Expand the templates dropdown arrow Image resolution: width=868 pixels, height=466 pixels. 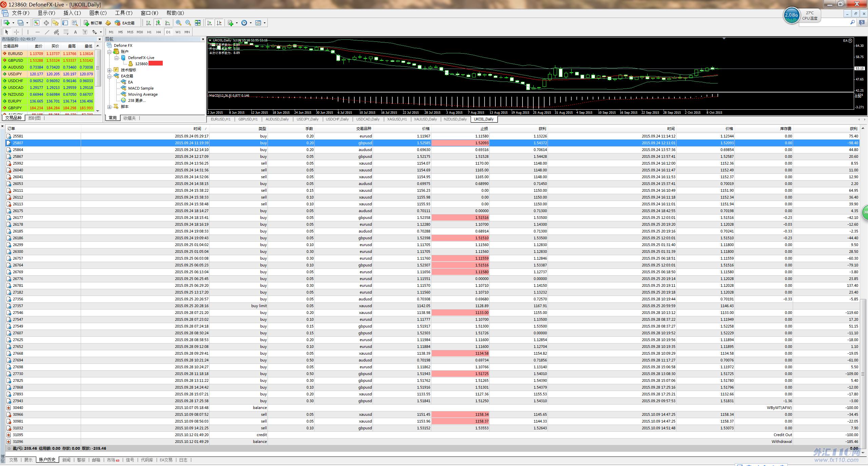(x=264, y=23)
